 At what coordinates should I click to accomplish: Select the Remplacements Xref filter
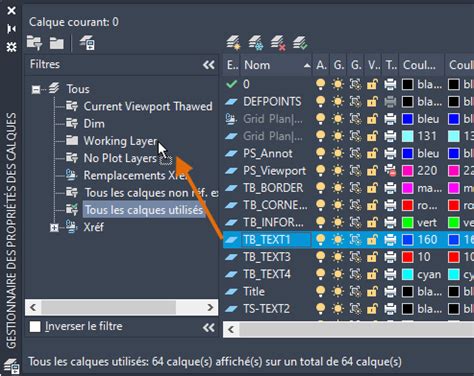[x=135, y=176]
